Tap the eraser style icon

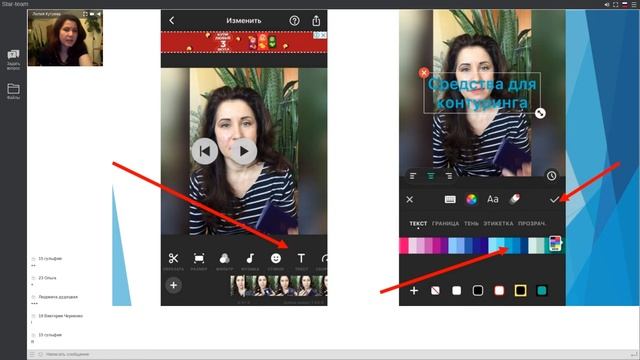pos(515,199)
